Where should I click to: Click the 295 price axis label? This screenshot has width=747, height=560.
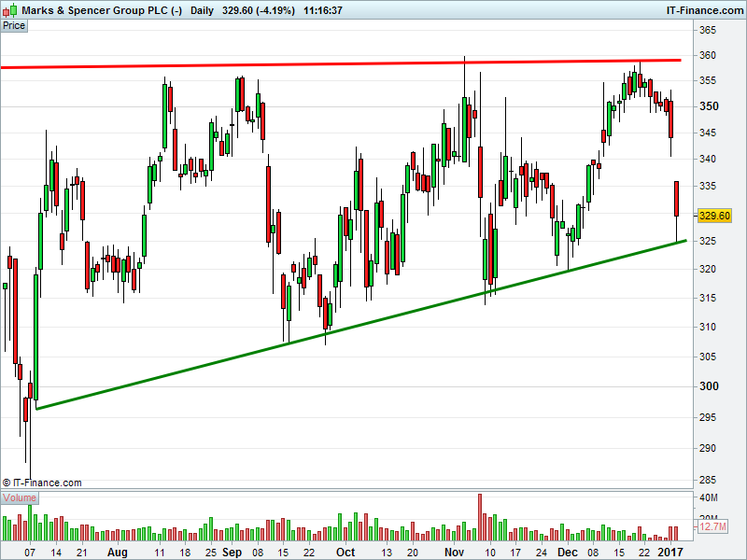(x=708, y=417)
